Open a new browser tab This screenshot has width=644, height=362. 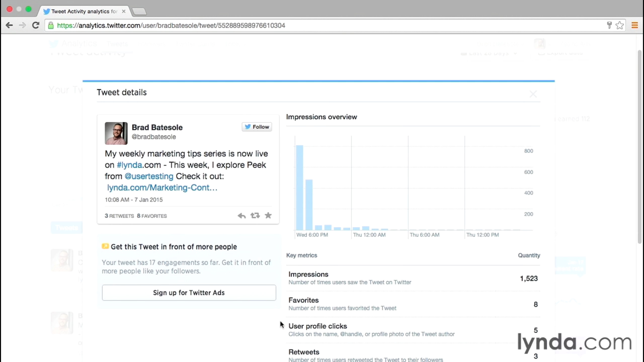(x=139, y=11)
